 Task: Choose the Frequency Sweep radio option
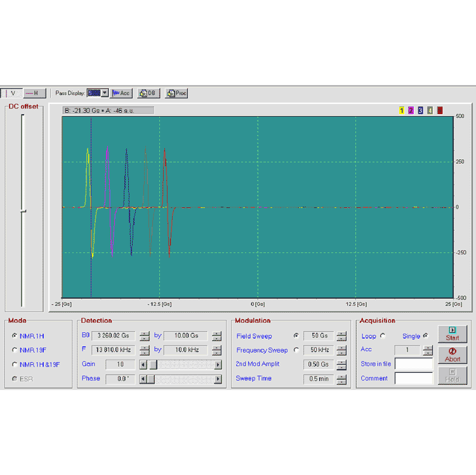point(296,350)
